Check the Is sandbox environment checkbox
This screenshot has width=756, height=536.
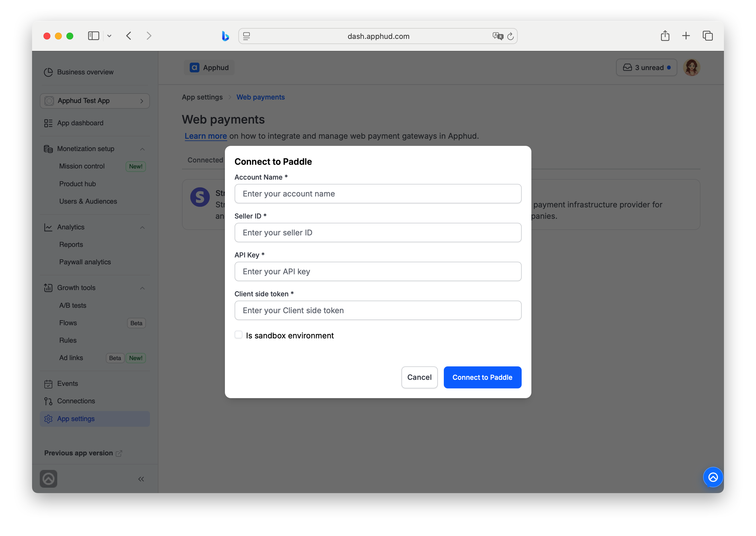(x=238, y=335)
